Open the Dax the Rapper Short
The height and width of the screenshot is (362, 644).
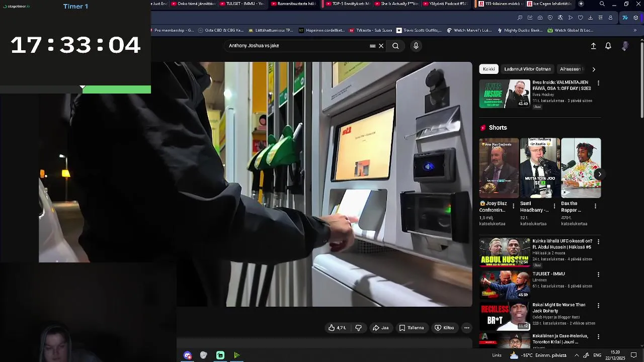[x=581, y=168]
